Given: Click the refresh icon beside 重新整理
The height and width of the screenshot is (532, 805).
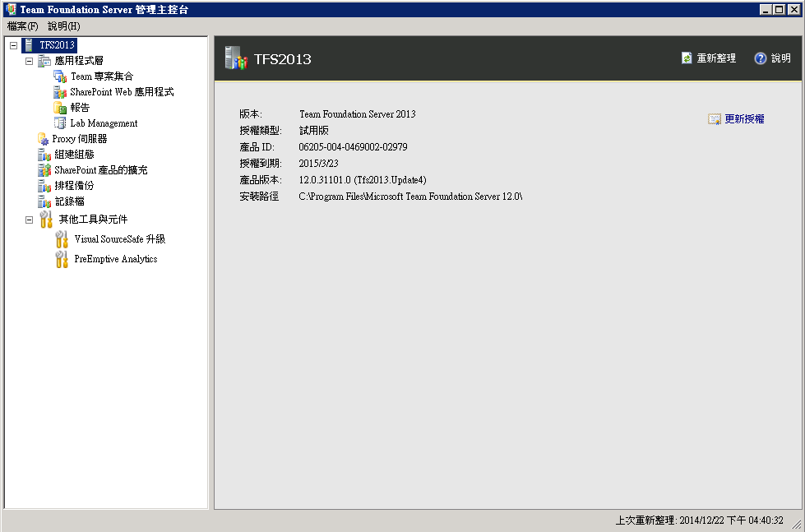Looking at the screenshot, I should coord(687,58).
